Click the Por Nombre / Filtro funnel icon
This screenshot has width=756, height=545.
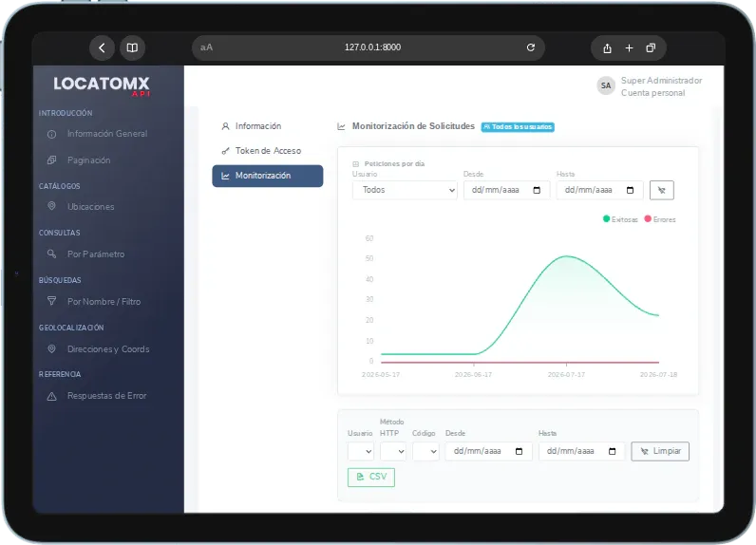point(51,301)
